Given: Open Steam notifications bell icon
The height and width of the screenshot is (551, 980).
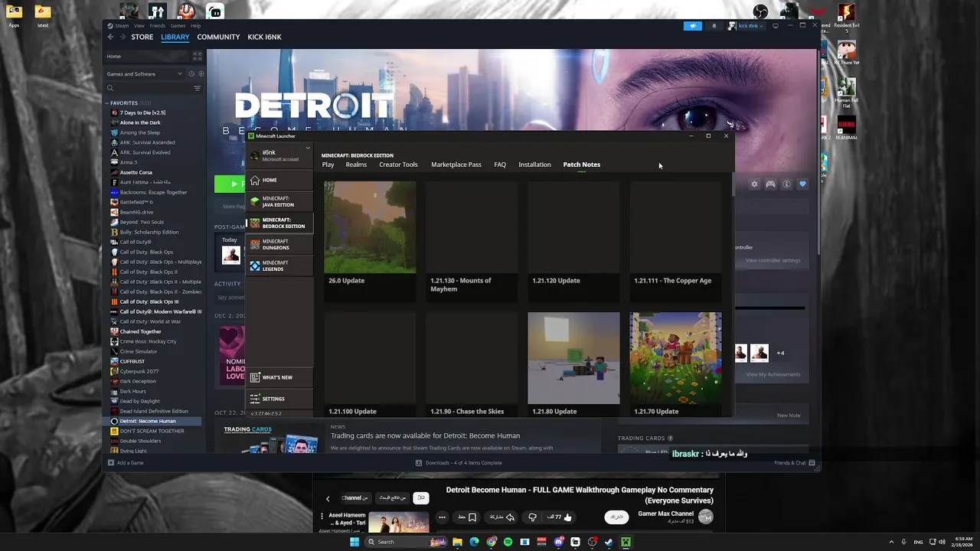Looking at the screenshot, I should tap(714, 25).
